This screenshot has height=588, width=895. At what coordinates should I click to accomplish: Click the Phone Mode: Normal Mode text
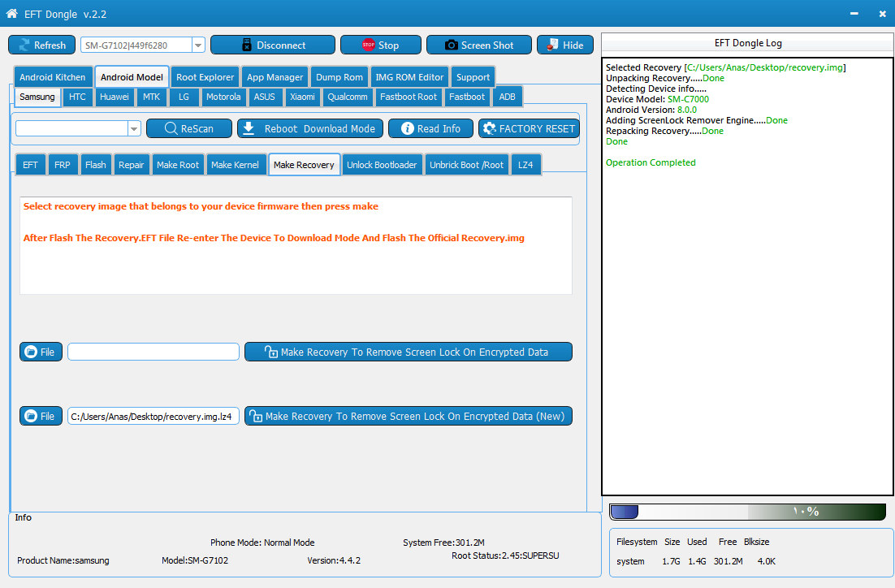pos(262,543)
